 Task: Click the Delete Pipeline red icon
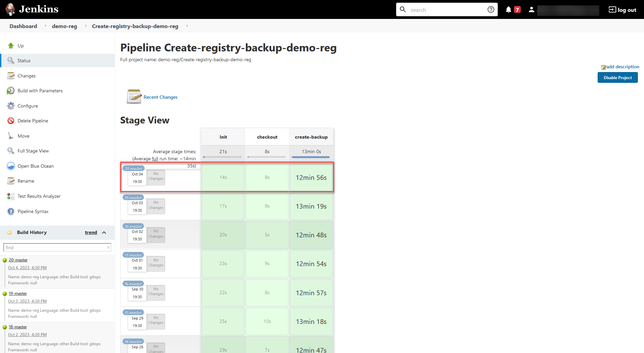[x=11, y=121]
